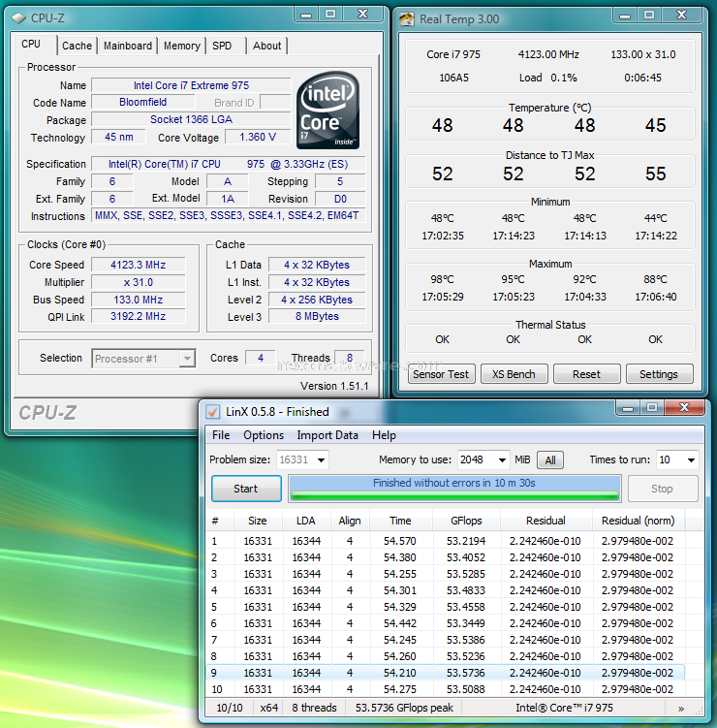Open the SPD tab in CPU-Z
Viewport: 717px width, 728px height.
click(x=222, y=46)
